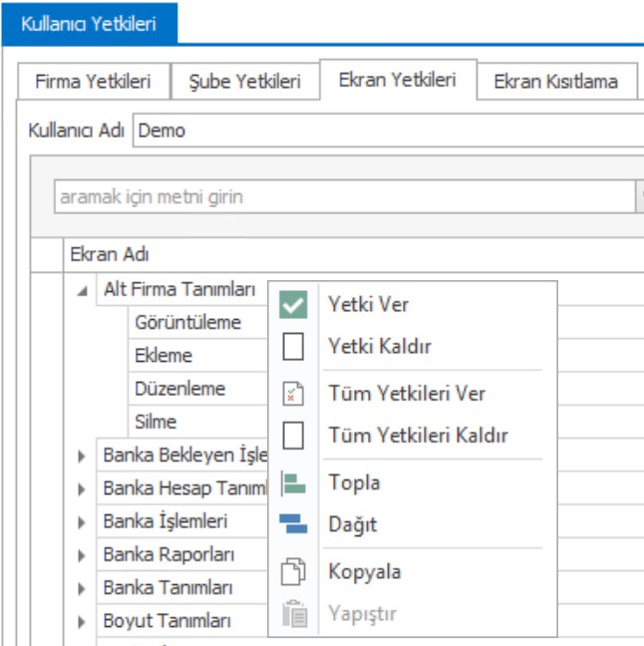644x646 pixels.
Task: Choose Tüm Yetkileri Kaldır menu entry
Action: tap(413, 435)
